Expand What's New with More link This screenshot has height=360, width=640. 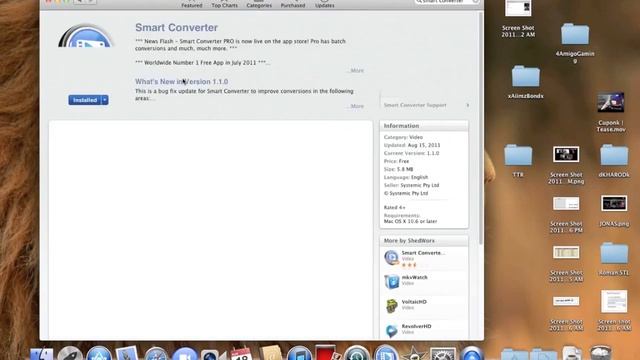click(x=356, y=106)
